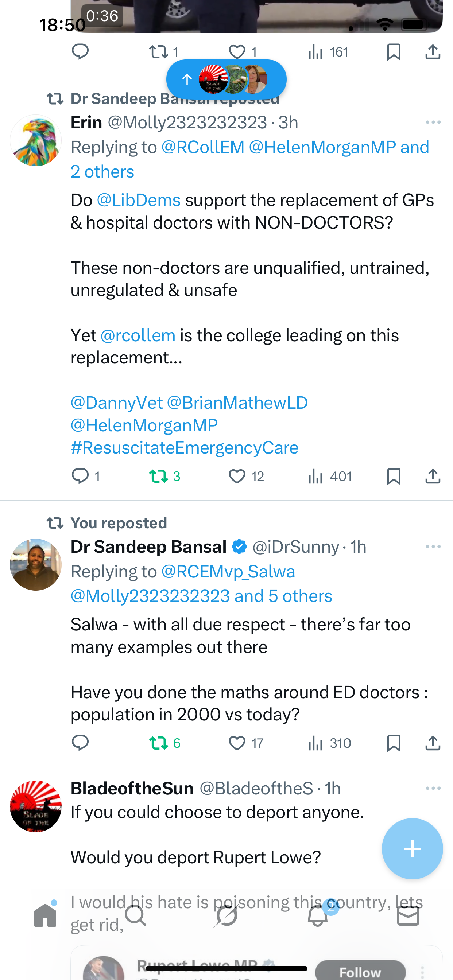Open Erin's colorful eagle profile picture
This screenshot has width=453, height=980.
click(x=36, y=141)
